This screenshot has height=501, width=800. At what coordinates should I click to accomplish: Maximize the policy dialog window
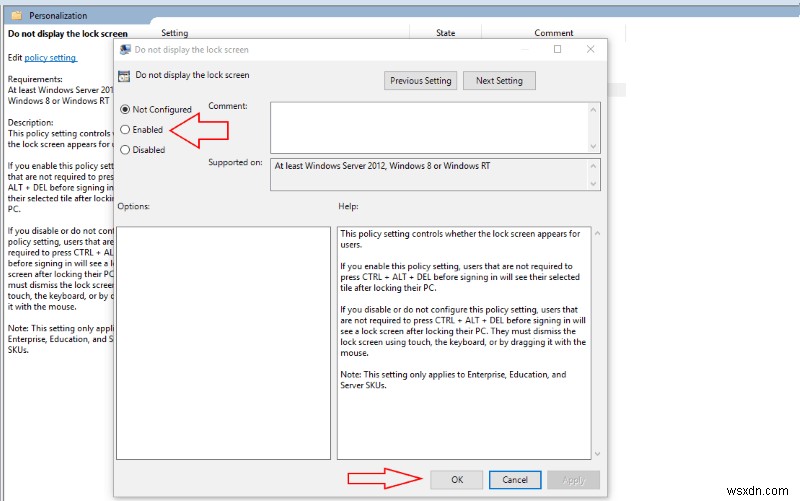[x=558, y=49]
